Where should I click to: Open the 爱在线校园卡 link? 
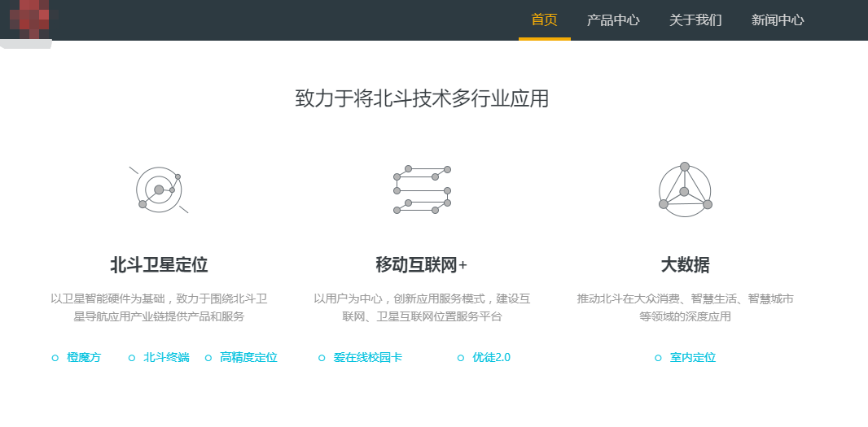[367, 358]
